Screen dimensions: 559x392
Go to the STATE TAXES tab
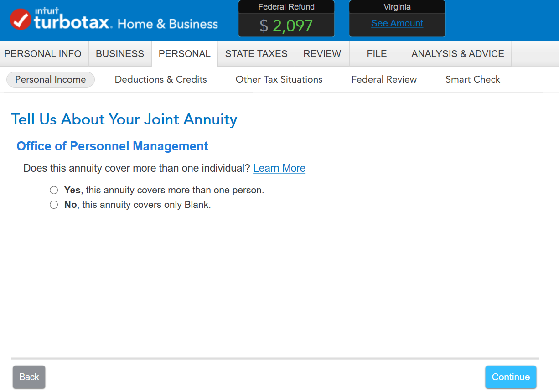click(x=256, y=54)
